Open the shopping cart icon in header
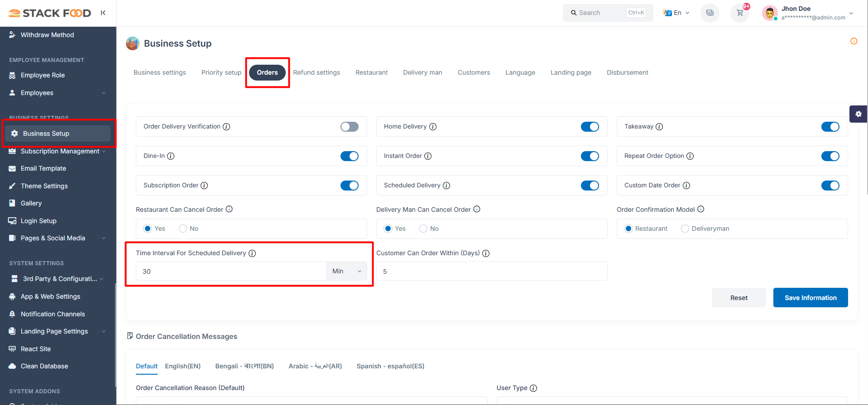 click(x=740, y=13)
